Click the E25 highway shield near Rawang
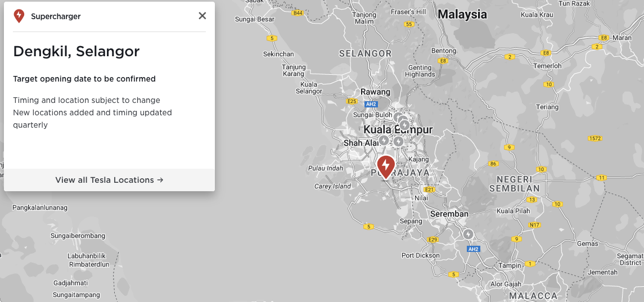644x302 pixels. 352,101
